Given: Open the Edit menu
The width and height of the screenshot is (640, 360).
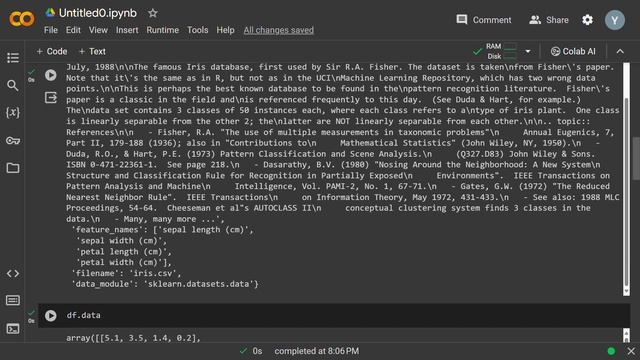Looking at the screenshot, I should click(x=73, y=30).
